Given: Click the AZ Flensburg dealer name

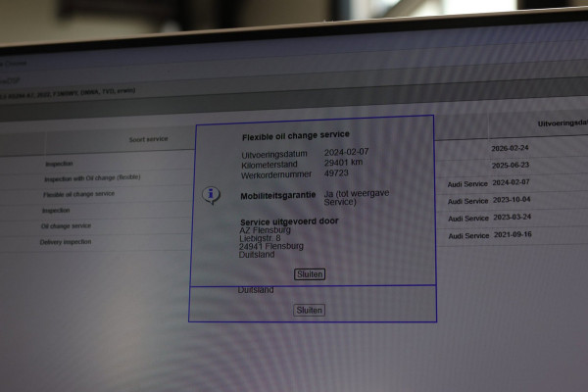Looking at the screenshot, I should tap(266, 230).
